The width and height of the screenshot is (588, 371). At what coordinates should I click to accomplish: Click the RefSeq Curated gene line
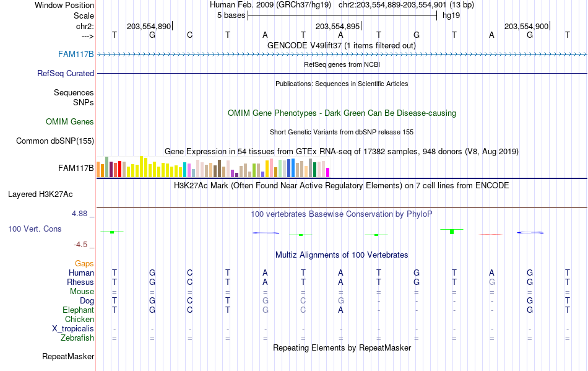(342, 74)
